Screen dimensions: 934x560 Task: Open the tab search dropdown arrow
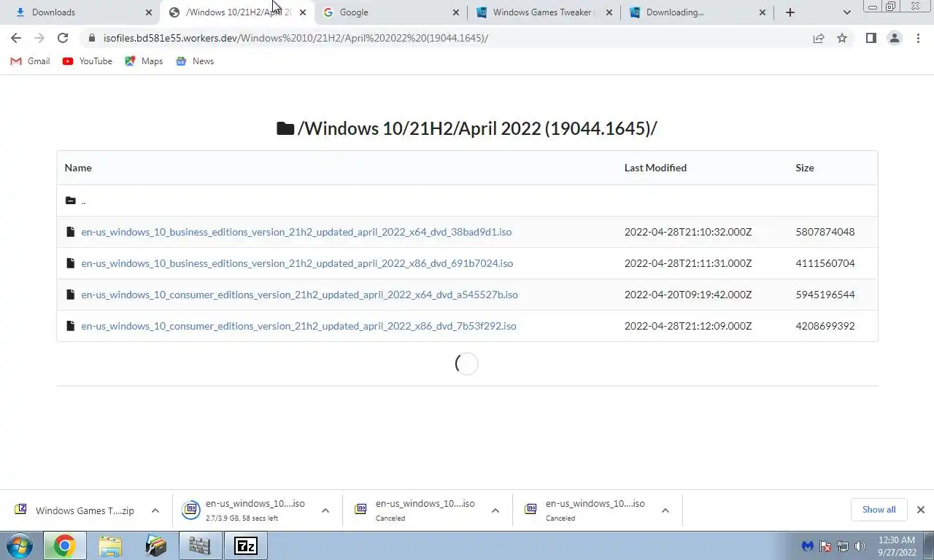click(x=846, y=12)
